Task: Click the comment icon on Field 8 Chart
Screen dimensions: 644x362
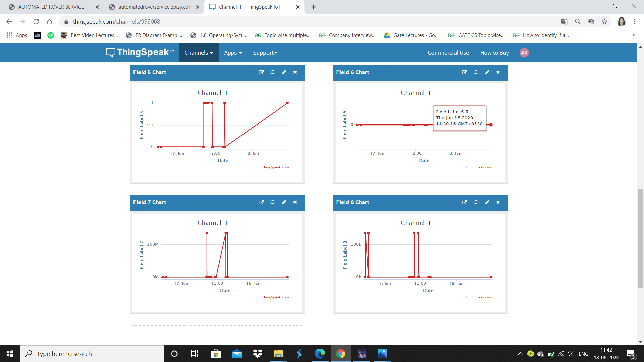Action: 476,202
